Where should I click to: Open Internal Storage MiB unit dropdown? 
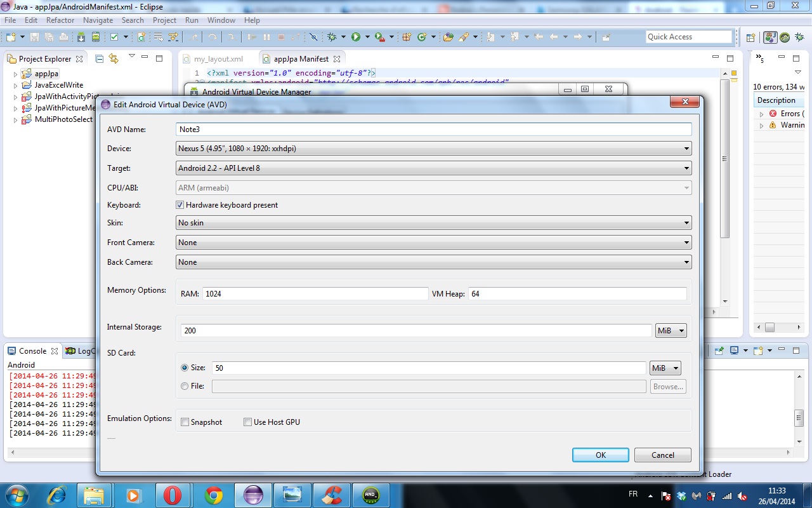click(671, 331)
